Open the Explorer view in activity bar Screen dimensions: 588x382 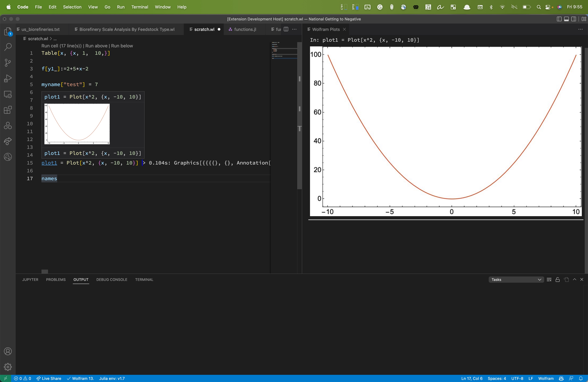click(x=8, y=31)
